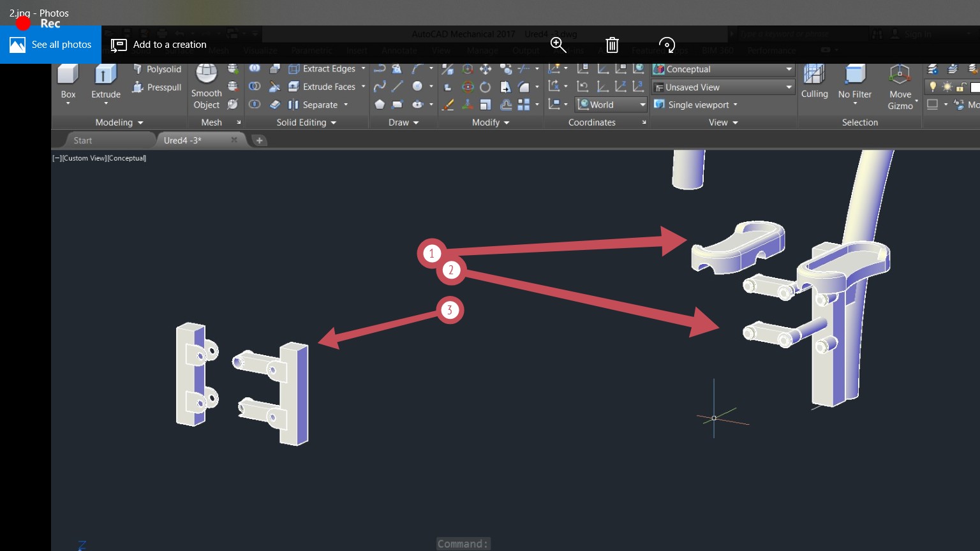Open Coordinates panel dialog launcher arrow
Image resolution: width=980 pixels, height=551 pixels.
coord(644,122)
